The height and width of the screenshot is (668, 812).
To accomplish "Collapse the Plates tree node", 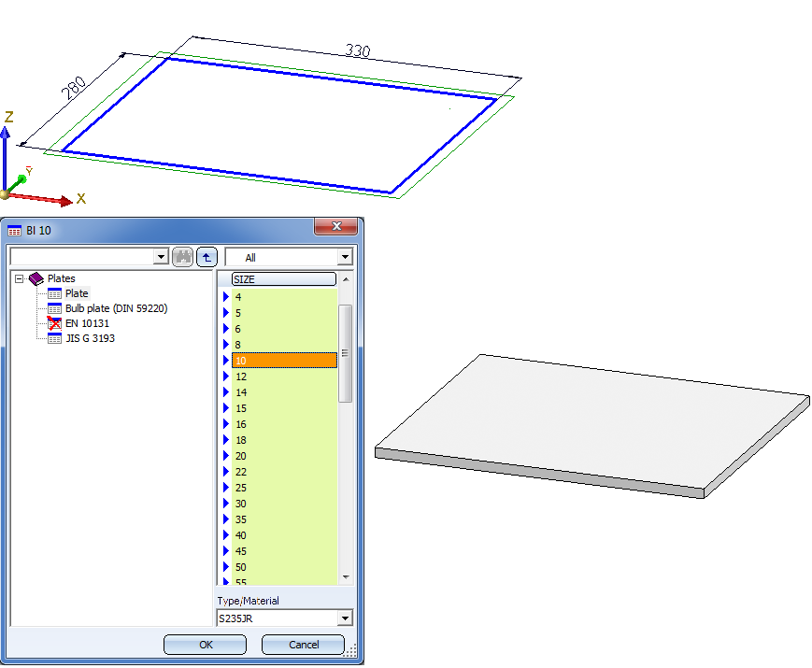I will pos(20,278).
